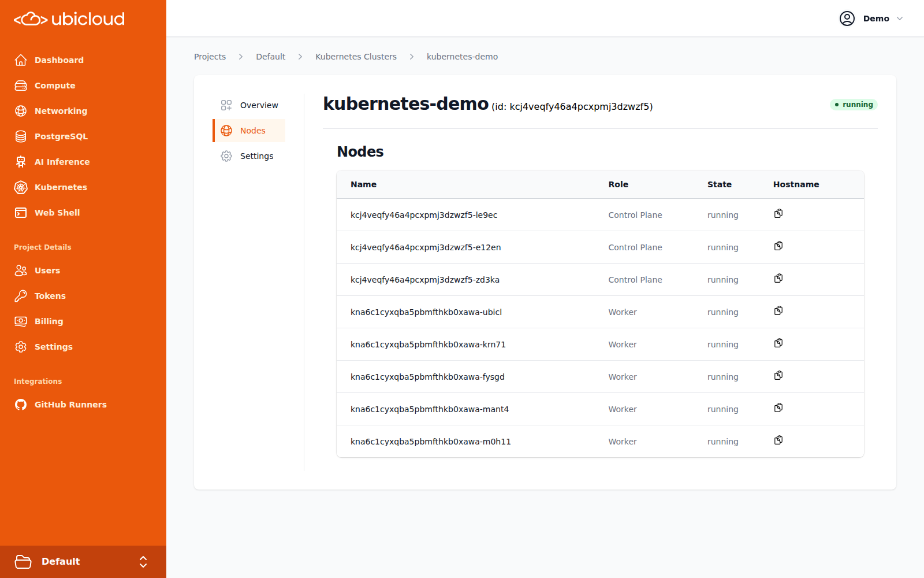Click node name kcj4veqfy46a4pcxpmj3dzwzf5-zd3ka
This screenshot has width=924, height=578.
pos(425,280)
